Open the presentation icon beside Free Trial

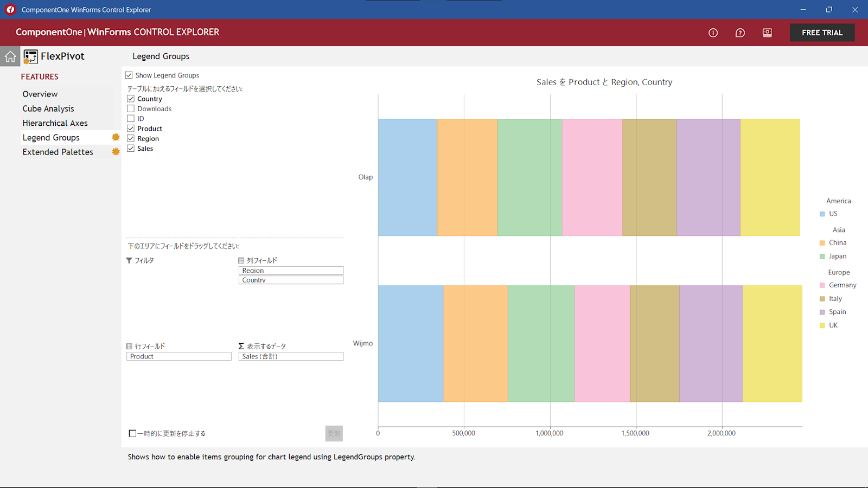pyautogui.click(x=767, y=33)
